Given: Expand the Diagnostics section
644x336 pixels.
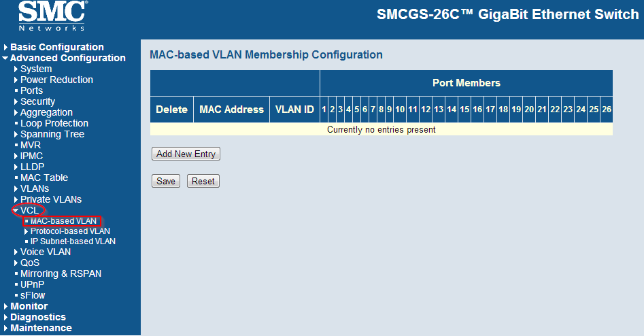Looking at the screenshot, I should click(37, 317).
